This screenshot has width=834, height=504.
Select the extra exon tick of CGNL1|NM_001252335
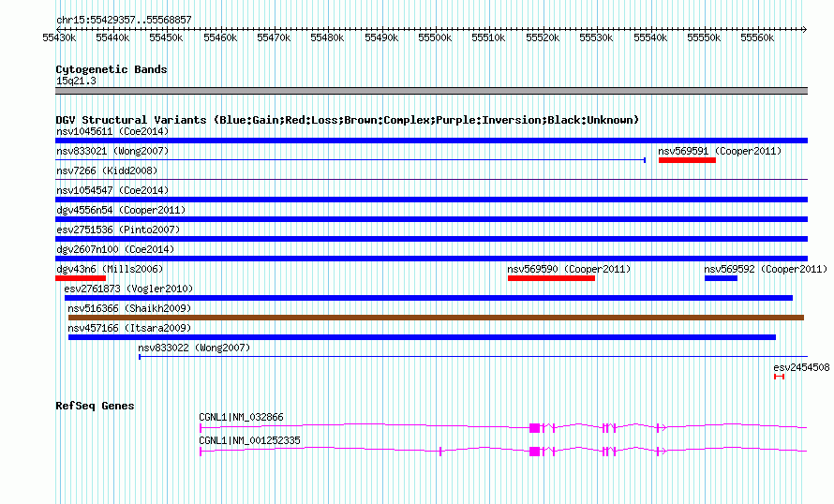click(x=440, y=452)
